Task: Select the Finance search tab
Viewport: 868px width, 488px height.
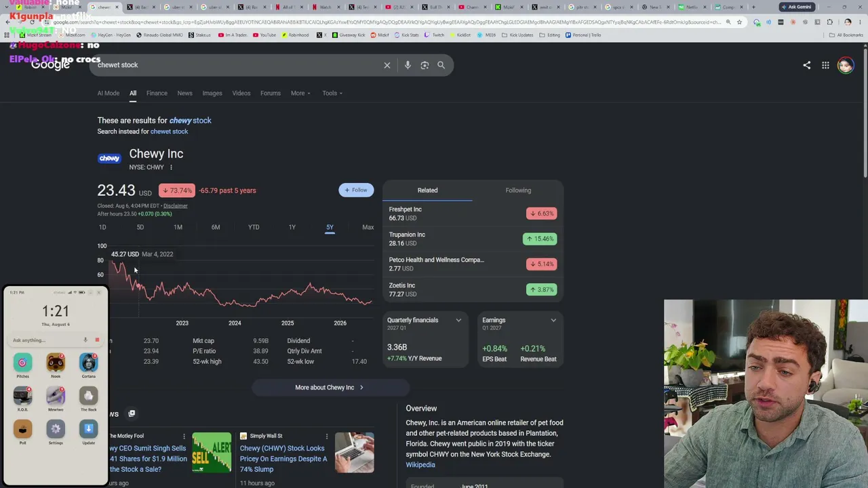Action: coord(157,94)
